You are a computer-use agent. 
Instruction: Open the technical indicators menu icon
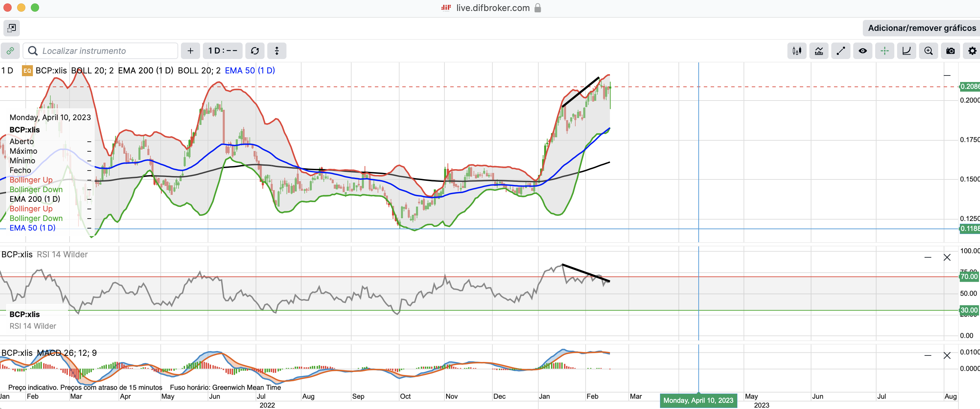point(819,51)
